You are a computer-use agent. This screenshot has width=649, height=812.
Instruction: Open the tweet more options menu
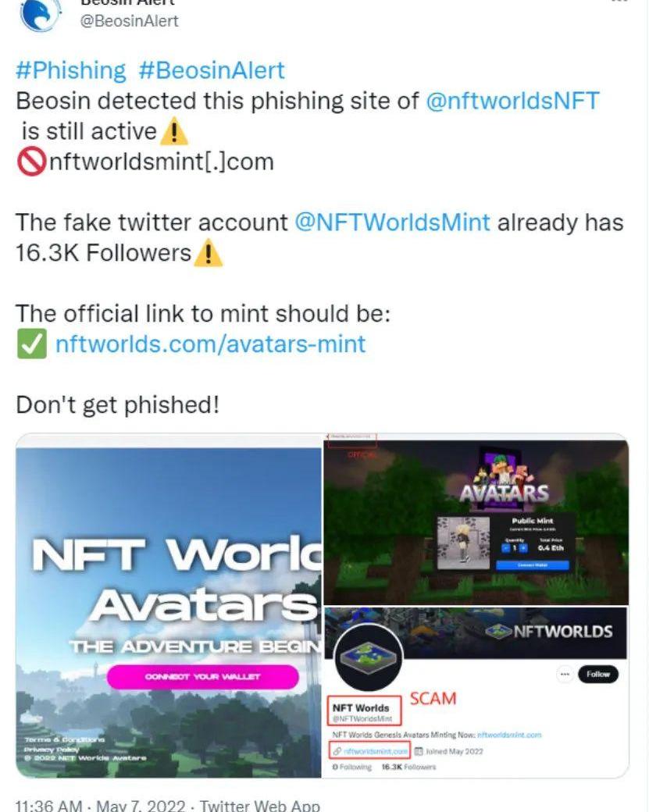pyautogui.click(x=619, y=2)
